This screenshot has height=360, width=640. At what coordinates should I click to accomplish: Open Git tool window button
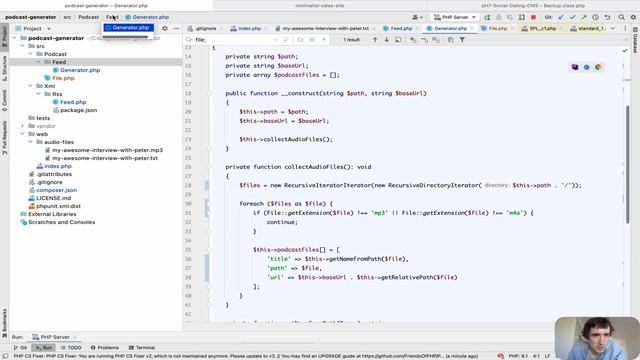click(x=20, y=348)
